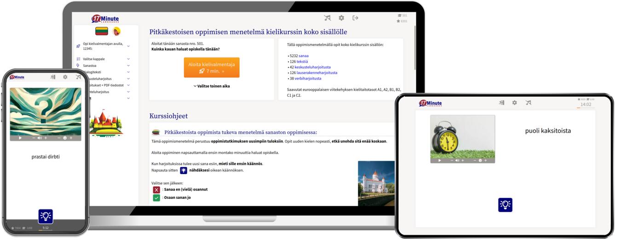Increase the speed with plus under tablet clock image
The width and height of the screenshot is (644, 245).
pyautogui.click(x=485, y=160)
